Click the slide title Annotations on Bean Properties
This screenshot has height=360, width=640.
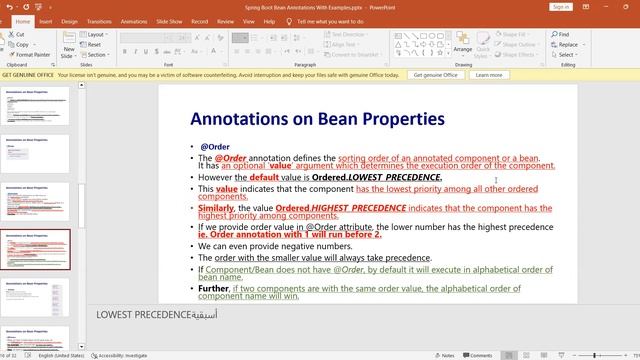(317, 119)
